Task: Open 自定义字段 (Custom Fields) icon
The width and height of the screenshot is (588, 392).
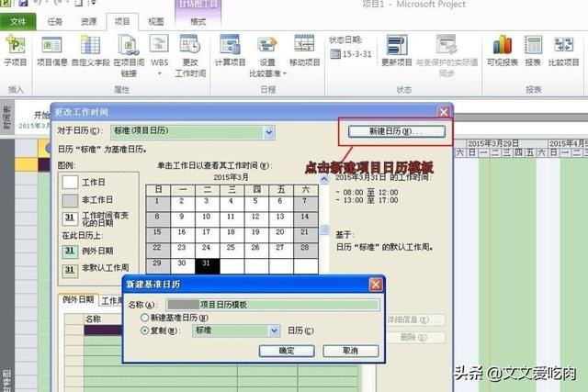Action: coord(89,50)
